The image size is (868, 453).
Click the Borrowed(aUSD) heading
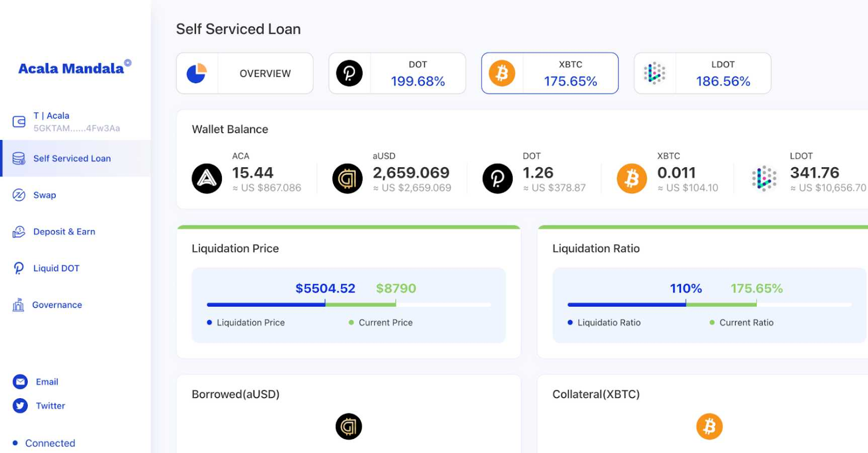pos(235,394)
